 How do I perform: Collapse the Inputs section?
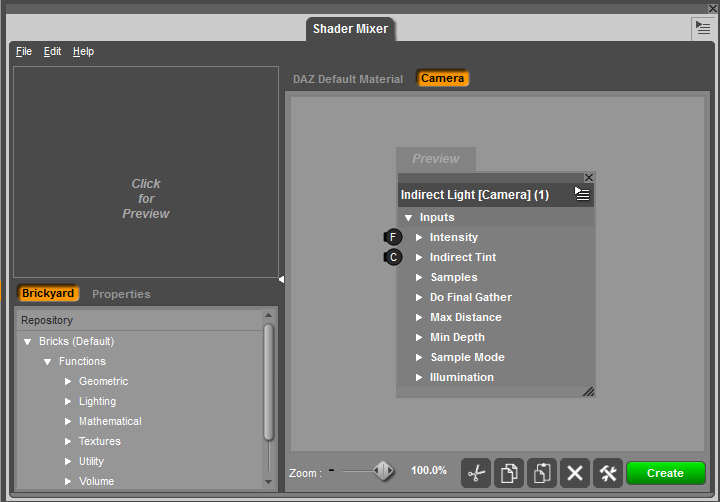(x=408, y=218)
